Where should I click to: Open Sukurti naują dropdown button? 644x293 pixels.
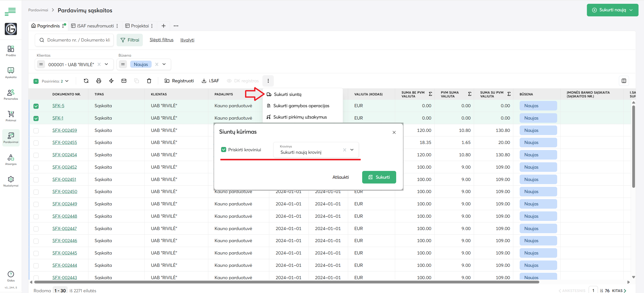612,10
